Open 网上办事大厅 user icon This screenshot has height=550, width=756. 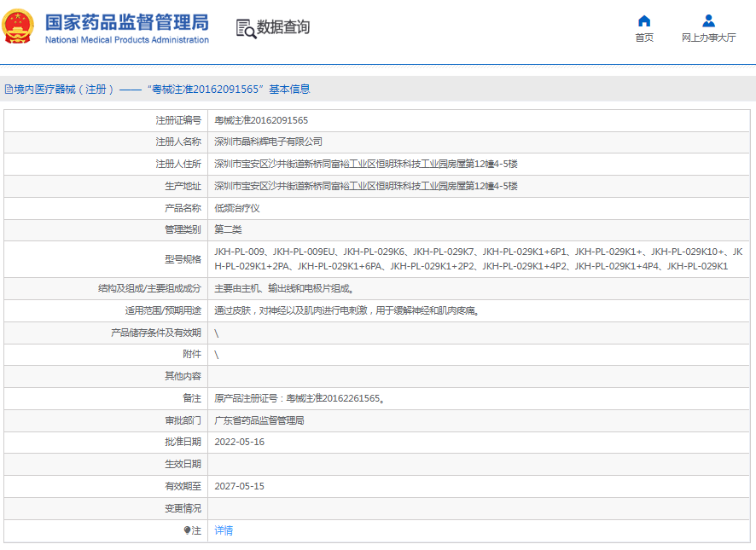tap(708, 20)
